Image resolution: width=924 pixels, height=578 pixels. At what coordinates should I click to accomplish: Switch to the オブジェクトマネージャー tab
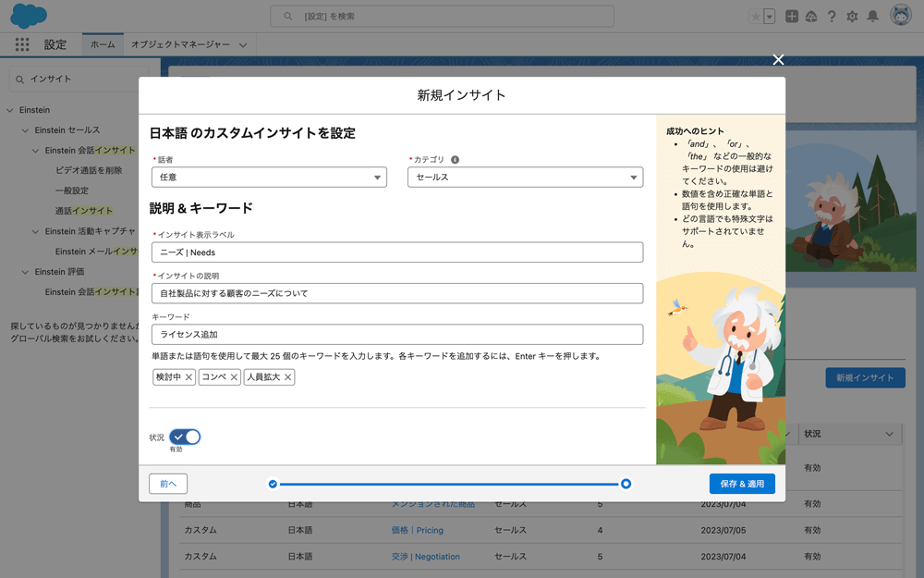(180, 44)
